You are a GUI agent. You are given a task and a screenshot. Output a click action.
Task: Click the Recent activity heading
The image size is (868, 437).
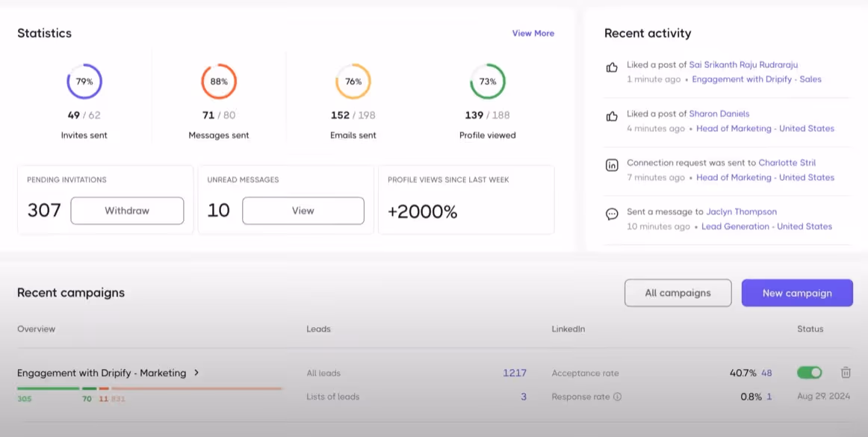pyautogui.click(x=648, y=33)
